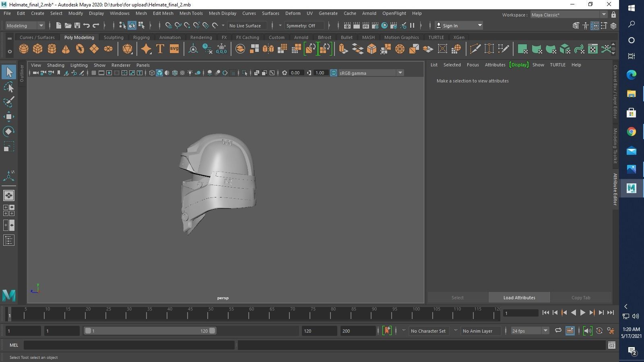Image resolution: width=644 pixels, height=362 pixels.
Task: Click the MEL script type label
Action: click(x=14, y=345)
